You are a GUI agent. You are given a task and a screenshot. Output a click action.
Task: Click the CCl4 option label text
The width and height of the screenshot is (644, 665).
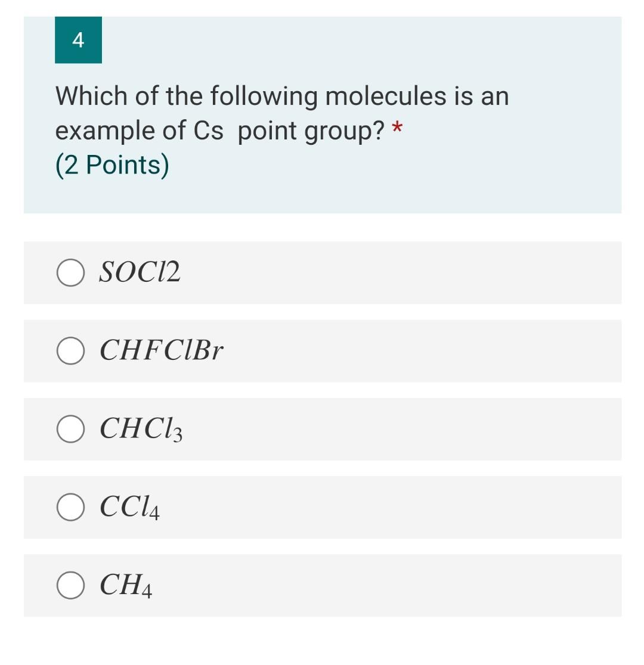point(128,508)
